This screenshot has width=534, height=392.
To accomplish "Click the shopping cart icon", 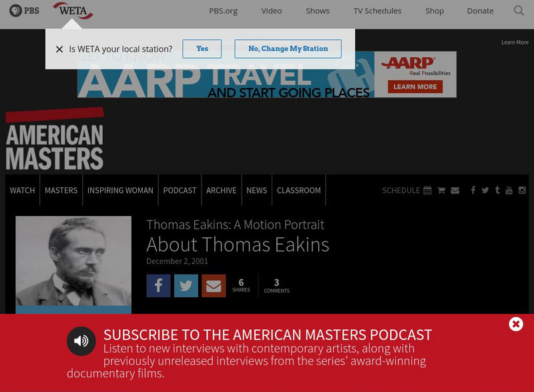I will pyautogui.click(x=441, y=190).
